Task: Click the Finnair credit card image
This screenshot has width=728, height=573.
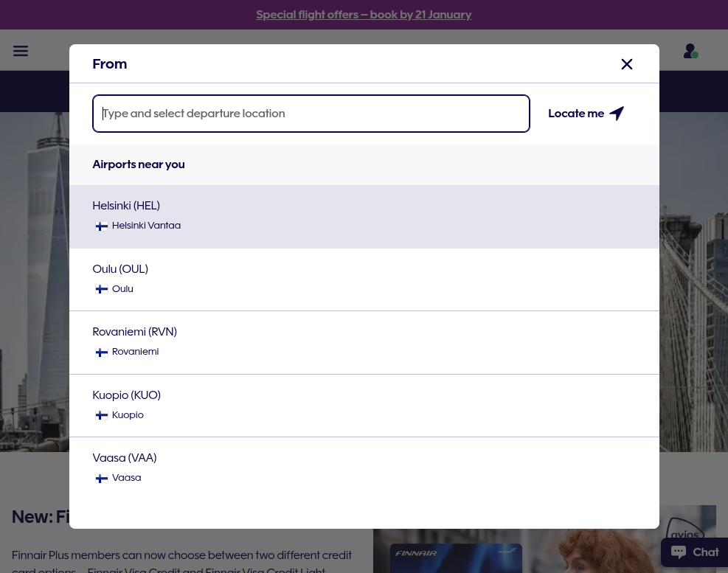Action: click(456, 558)
